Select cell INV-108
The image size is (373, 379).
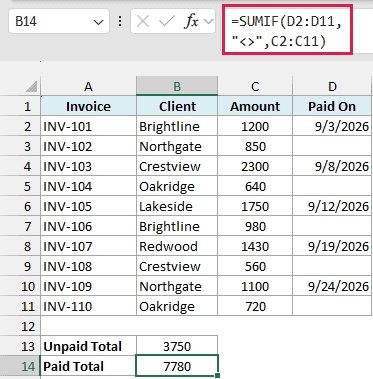[88, 266]
